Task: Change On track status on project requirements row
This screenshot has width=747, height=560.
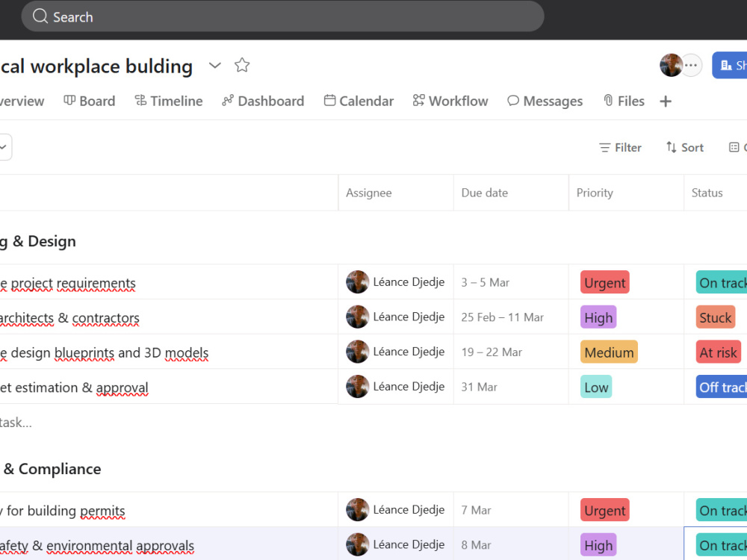Action: click(722, 282)
